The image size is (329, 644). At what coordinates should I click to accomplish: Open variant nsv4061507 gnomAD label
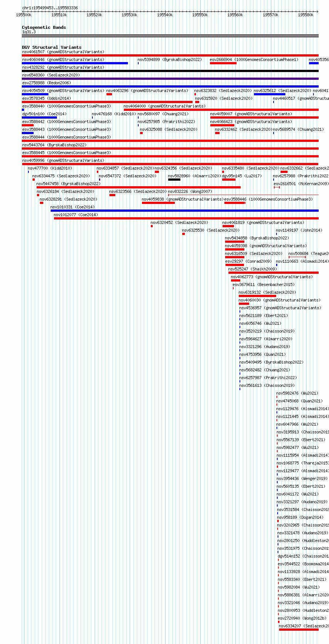point(63,52)
